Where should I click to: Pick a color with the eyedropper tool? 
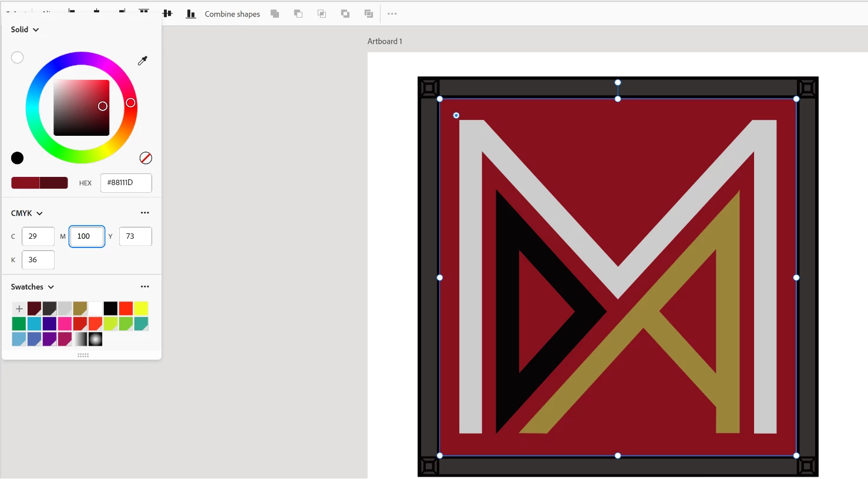(143, 61)
